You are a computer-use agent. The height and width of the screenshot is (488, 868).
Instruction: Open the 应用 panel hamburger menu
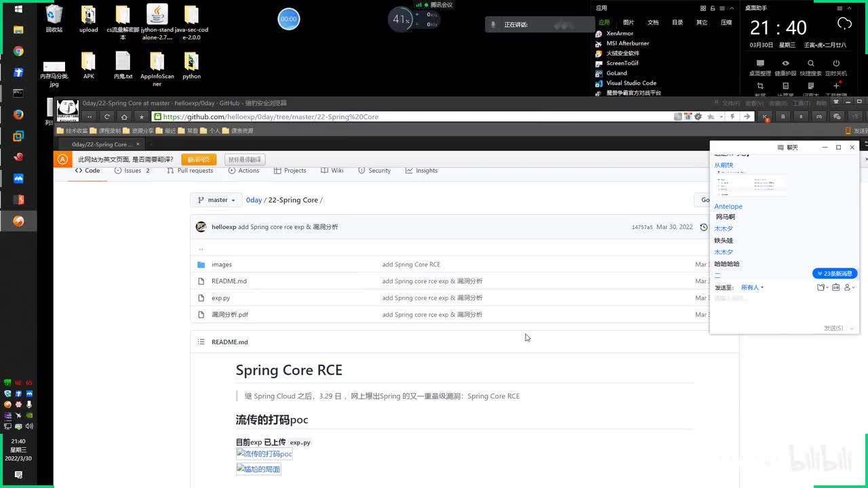722,8
